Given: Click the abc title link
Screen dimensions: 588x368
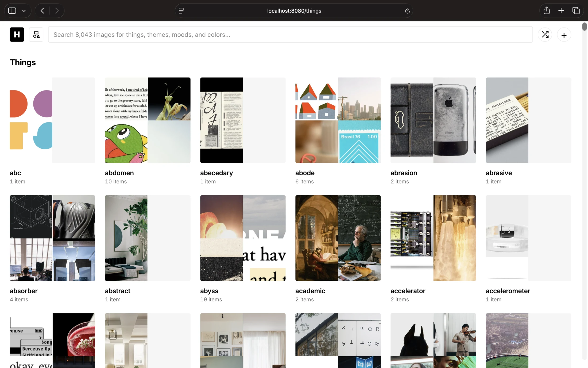Looking at the screenshot, I should pyautogui.click(x=15, y=173).
